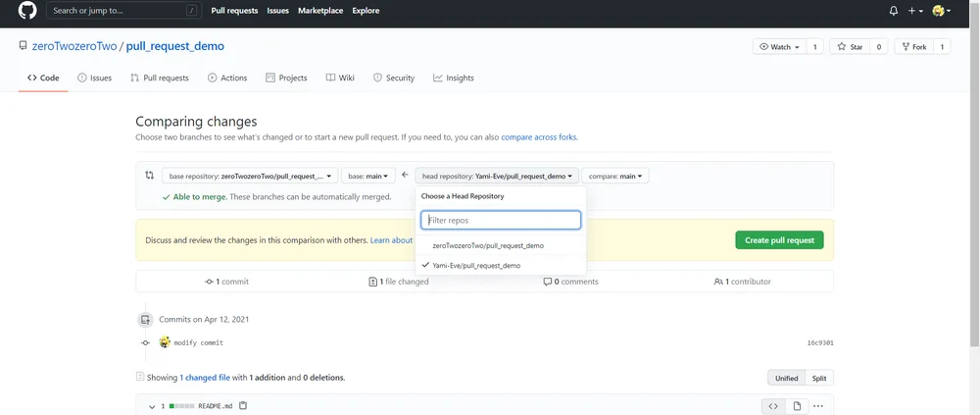Click the 0 comments summary
Image resolution: width=980 pixels, height=415 pixels.
[570, 282]
